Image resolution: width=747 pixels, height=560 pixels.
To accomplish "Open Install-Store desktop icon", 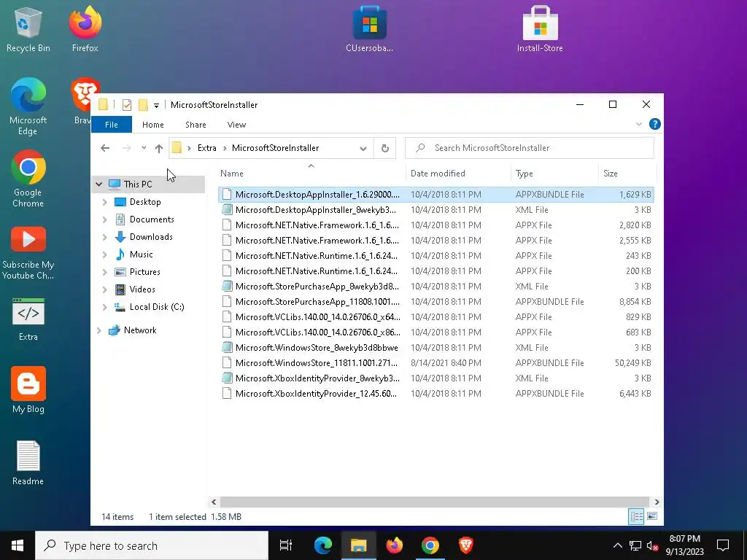I will [540, 28].
